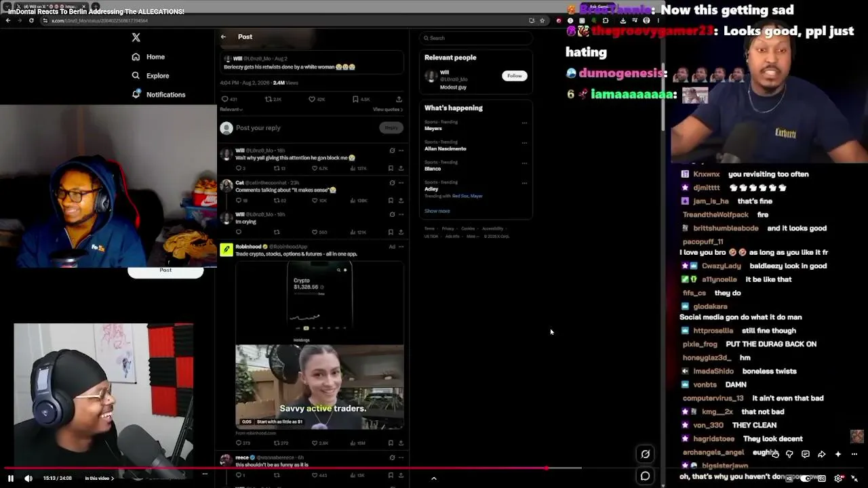
Task: Open more options for Allan Nascimento trend
Action: pos(524,143)
